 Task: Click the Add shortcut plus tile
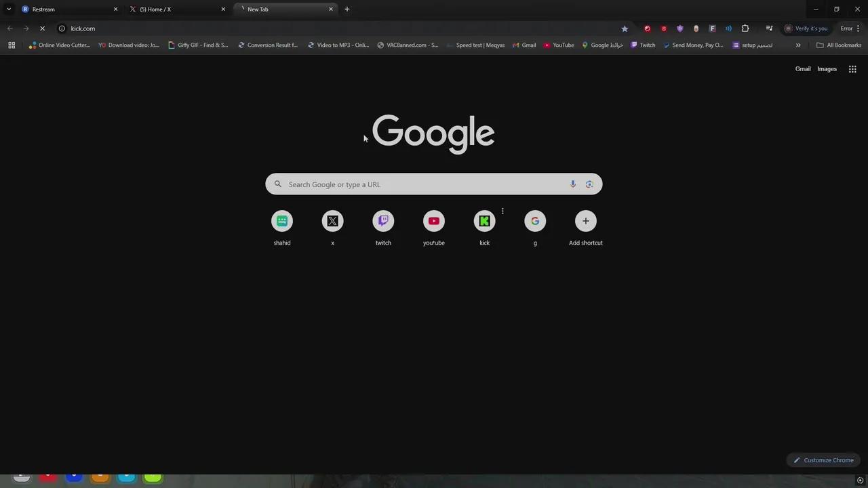pyautogui.click(x=586, y=228)
